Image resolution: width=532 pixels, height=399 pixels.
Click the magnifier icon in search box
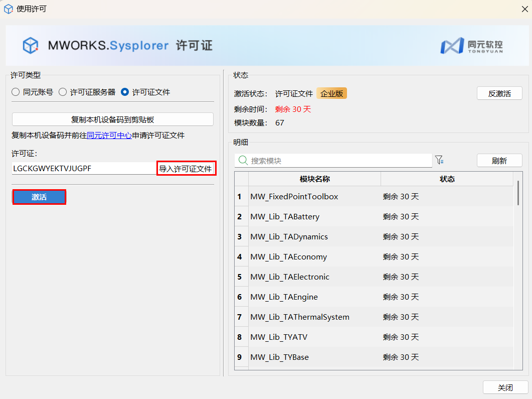pos(243,161)
